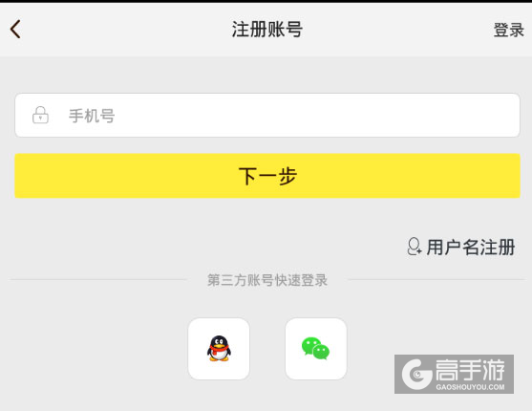Open the GAOSHOUYOU.COM watermark address
Viewport: 532px width, 411px height.
470,387
